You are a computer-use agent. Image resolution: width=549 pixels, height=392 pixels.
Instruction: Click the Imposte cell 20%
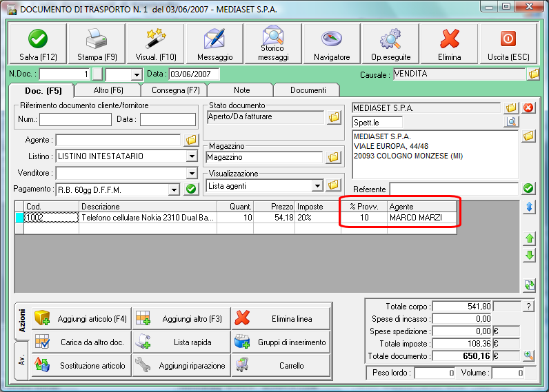(x=318, y=218)
